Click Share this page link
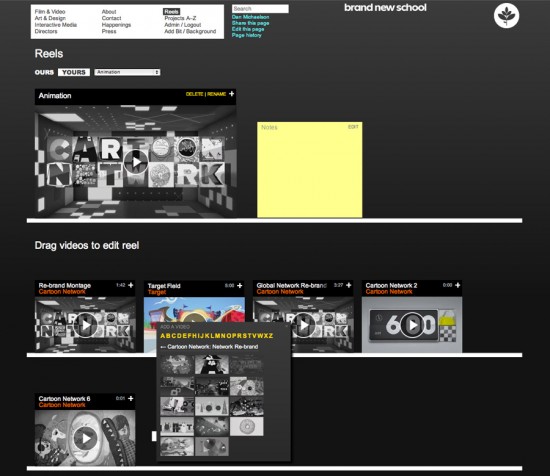Screen dimensions: 550x476 tap(250, 23)
